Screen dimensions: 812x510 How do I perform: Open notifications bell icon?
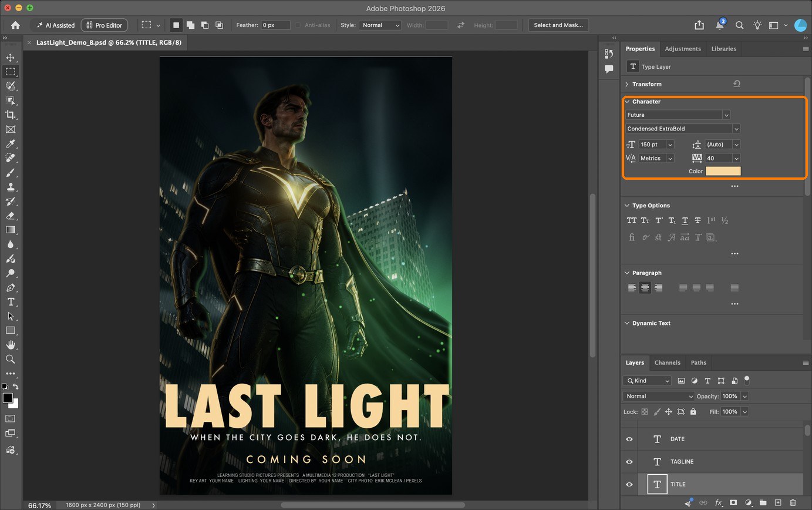[720, 25]
